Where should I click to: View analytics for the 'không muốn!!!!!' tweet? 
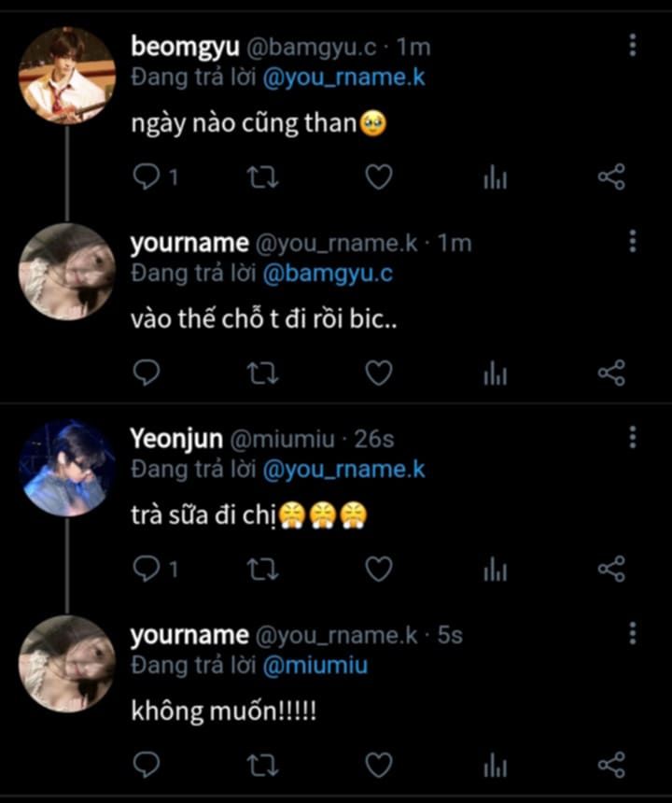click(495, 767)
